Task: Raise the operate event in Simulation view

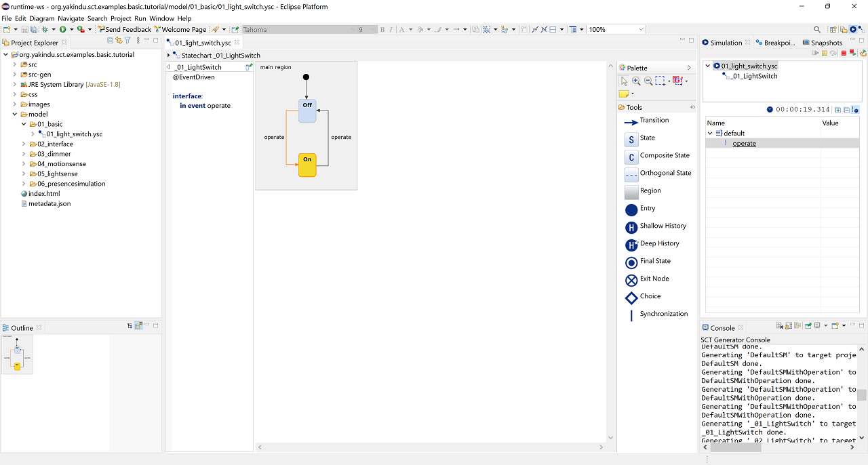Action: click(744, 143)
